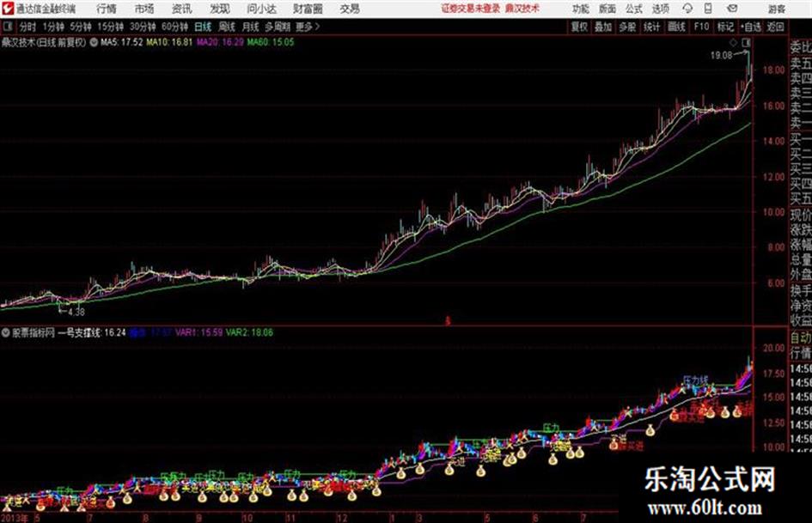The height and width of the screenshot is (523, 812).
Task: Click the 游客 user account label
Action: point(776,9)
